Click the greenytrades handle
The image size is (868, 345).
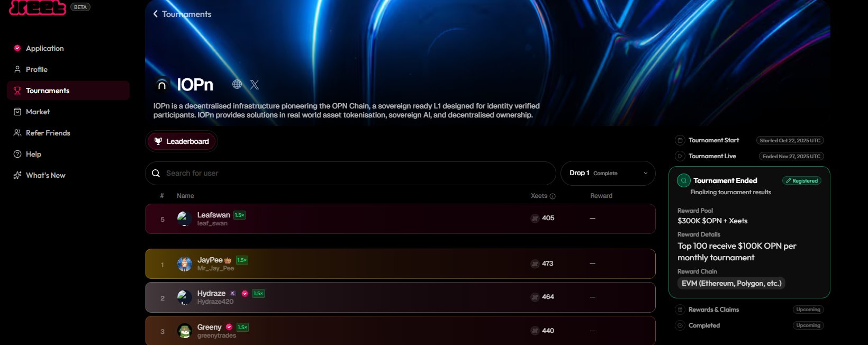[x=217, y=335]
